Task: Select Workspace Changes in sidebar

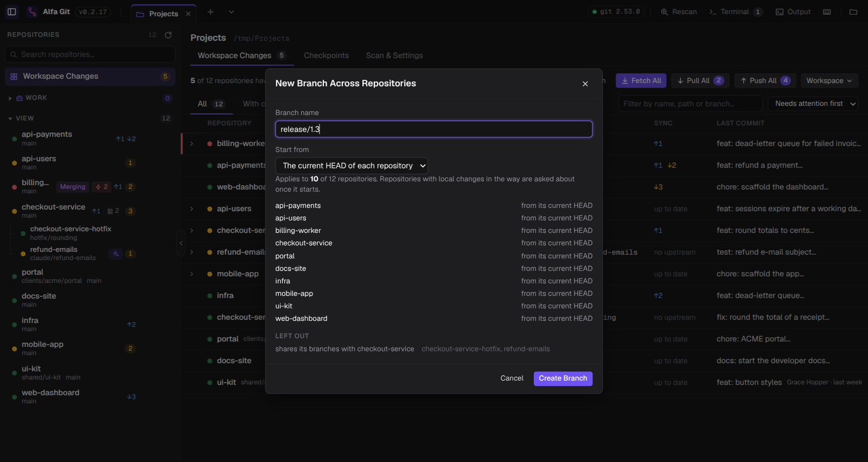Action: [90, 77]
